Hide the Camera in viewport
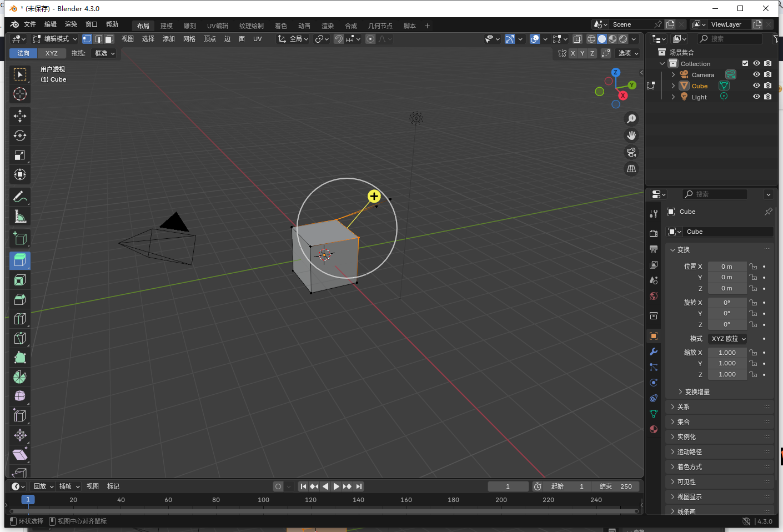Viewport: 783px width, 532px height. [x=756, y=74]
